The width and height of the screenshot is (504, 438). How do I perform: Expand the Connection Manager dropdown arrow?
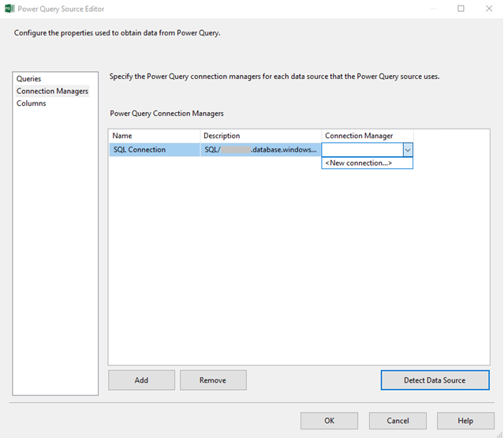coord(407,150)
